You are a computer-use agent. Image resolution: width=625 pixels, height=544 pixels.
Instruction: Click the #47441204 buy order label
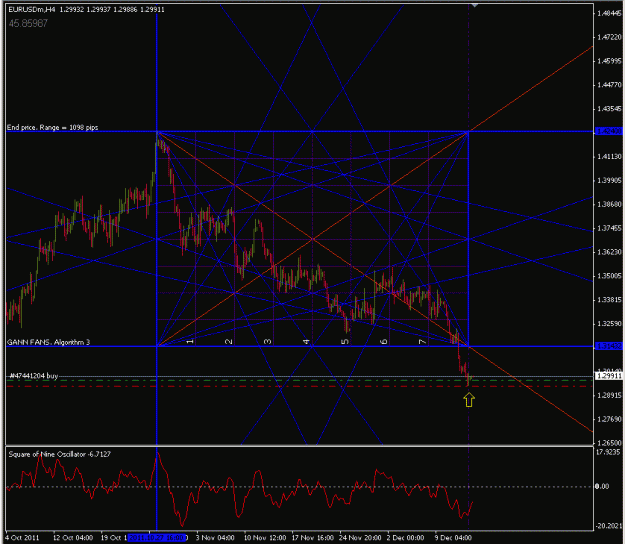point(34,376)
